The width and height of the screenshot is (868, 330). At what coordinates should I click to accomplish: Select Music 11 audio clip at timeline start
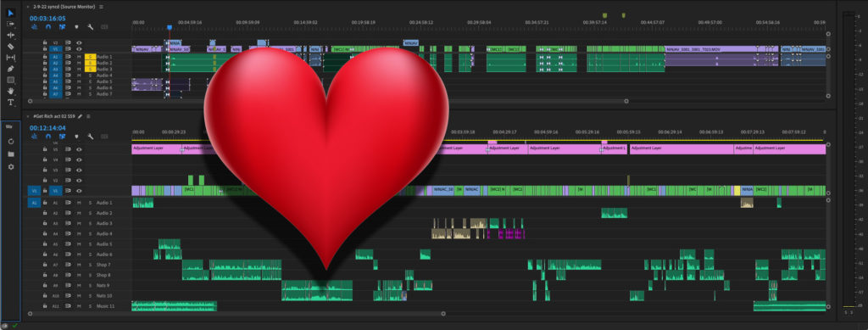pyautogui.click(x=174, y=305)
